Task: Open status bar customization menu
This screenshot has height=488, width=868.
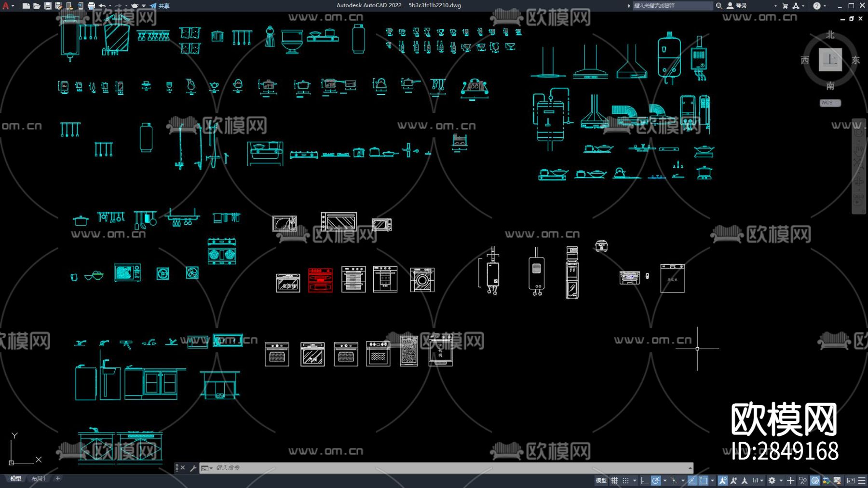Action: (x=862, y=481)
